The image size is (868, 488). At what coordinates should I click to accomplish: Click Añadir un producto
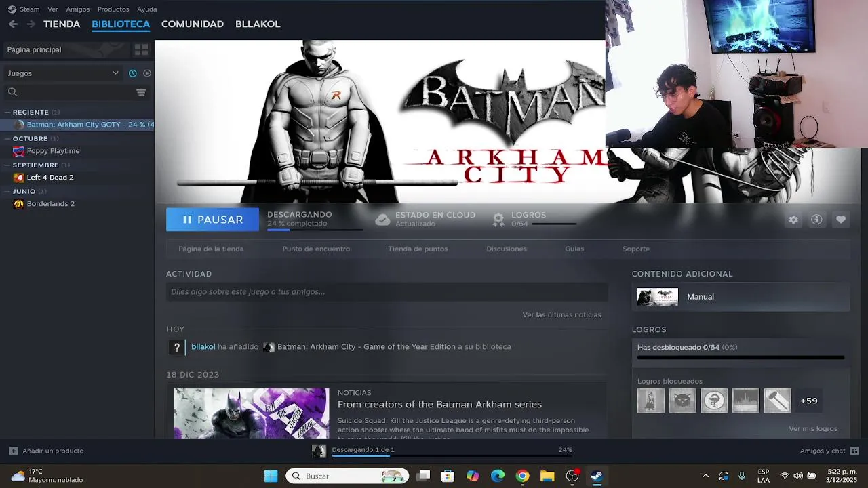pyautogui.click(x=46, y=451)
